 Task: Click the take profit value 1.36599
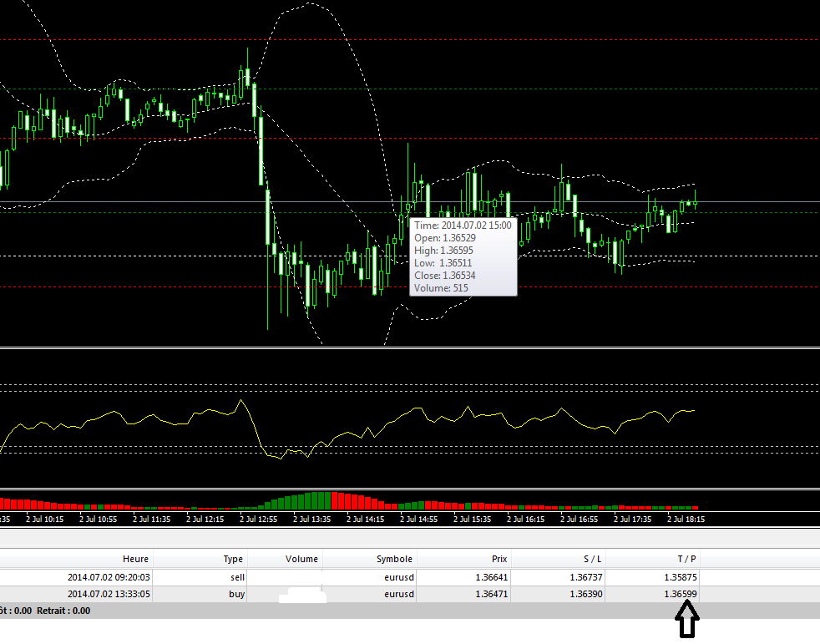(x=681, y=594)
